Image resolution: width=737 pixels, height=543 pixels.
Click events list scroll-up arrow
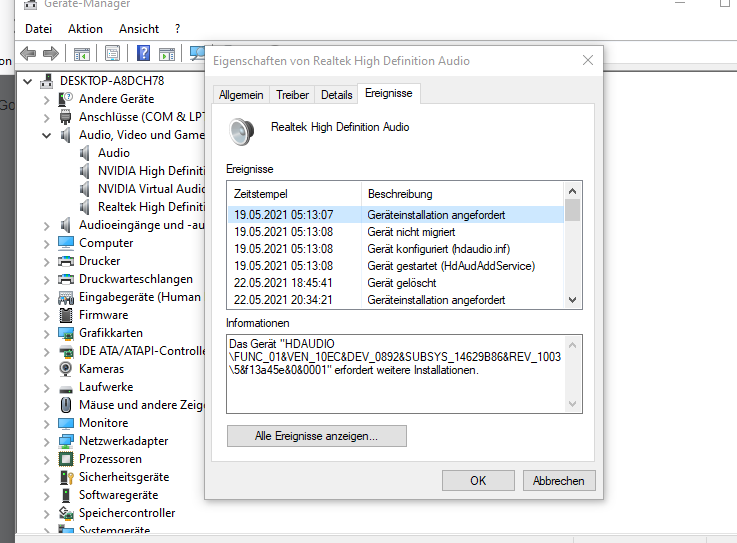coord(572,191)
